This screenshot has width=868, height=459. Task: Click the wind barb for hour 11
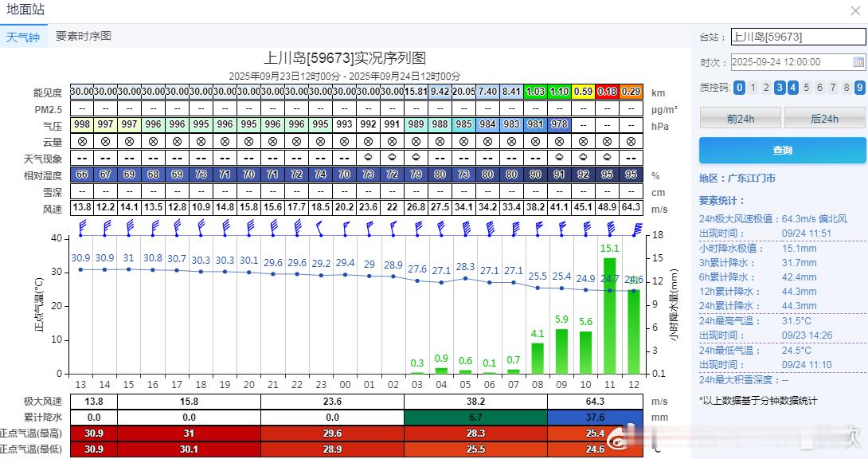(610, 228)
